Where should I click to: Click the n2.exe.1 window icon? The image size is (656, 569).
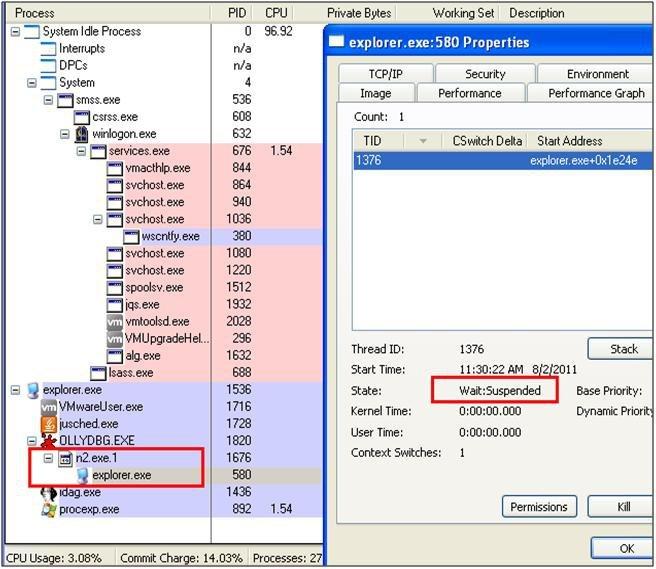(x=65, y=459)
